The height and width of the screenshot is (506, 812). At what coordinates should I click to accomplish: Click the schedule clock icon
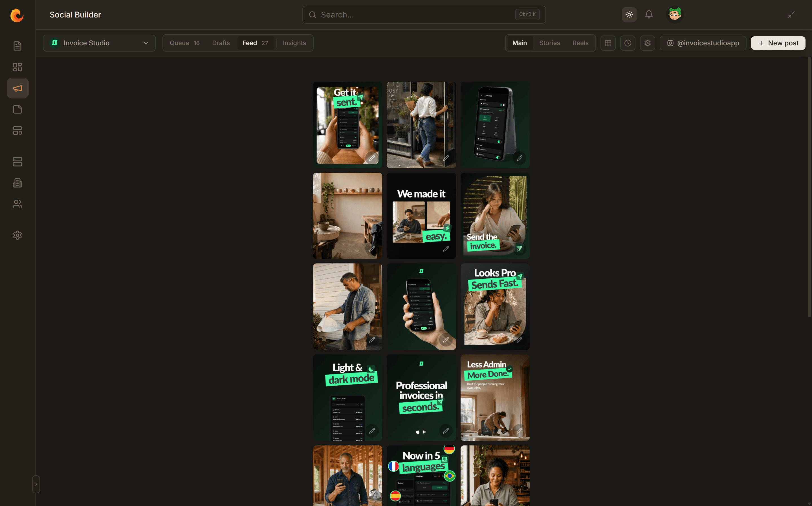coord(628,43)
